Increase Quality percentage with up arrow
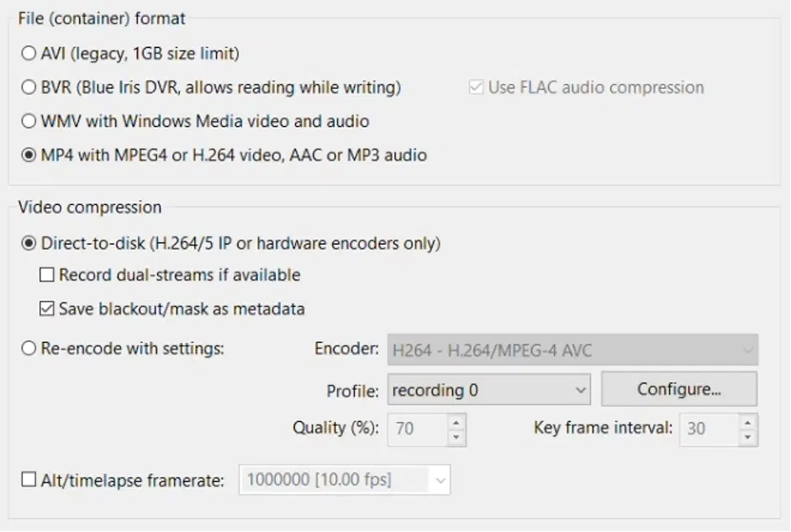 pyautogui.click(x=456, y=422)
